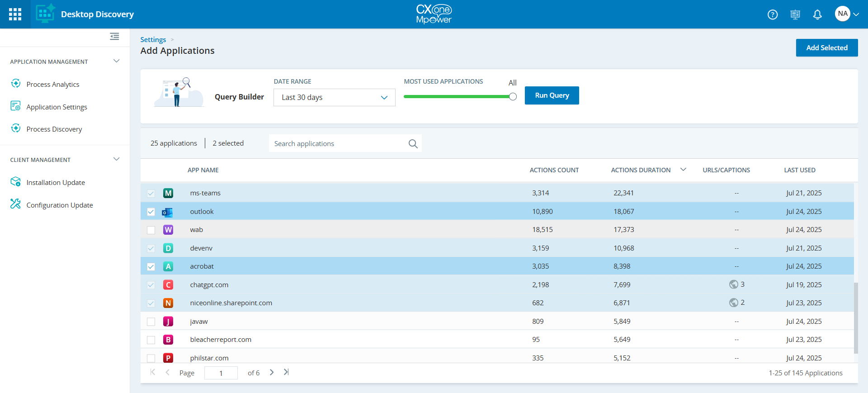Go to next page arrow
This screenshot has height=393, width=868.
[272, 372]
